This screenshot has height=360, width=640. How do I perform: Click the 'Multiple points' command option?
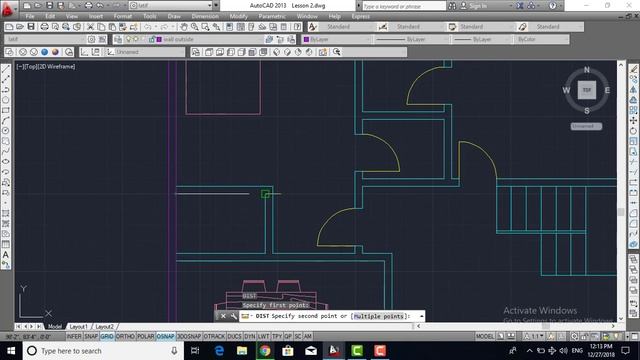point(378,316)
